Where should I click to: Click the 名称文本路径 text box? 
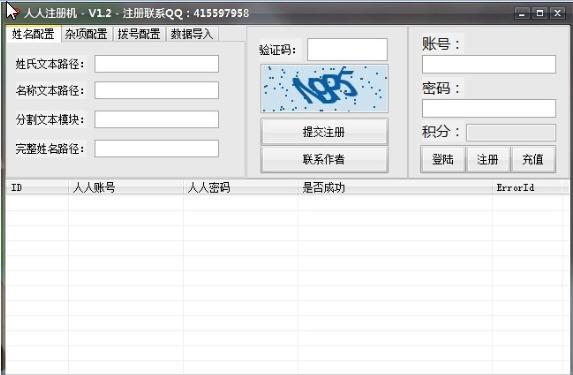(x=157, y=90)
